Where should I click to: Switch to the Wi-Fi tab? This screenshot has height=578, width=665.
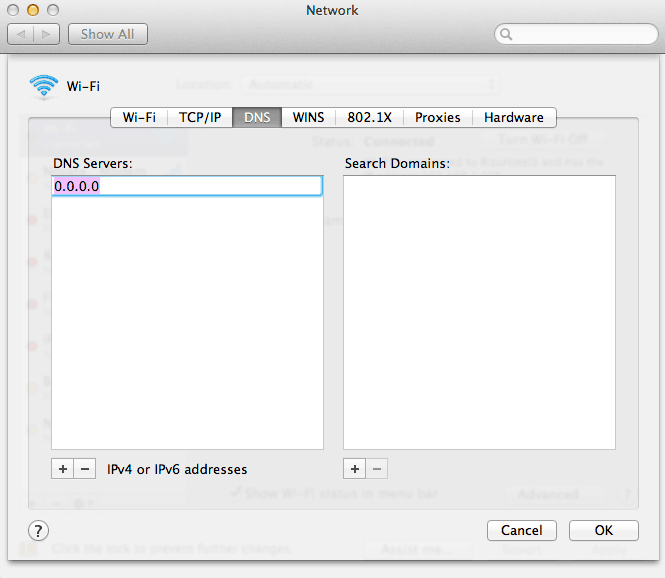(139, 117)
